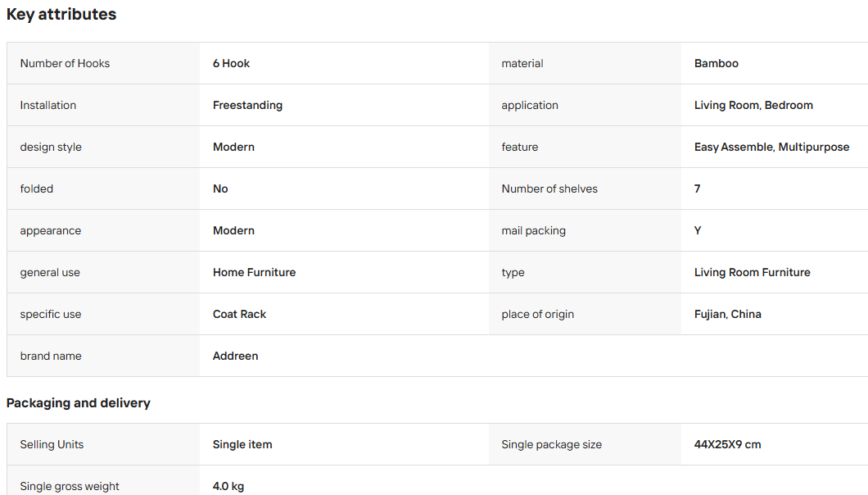The image size is (868, 495).
Task: Click Living Room Furniture type value
Action: [753, 272]
